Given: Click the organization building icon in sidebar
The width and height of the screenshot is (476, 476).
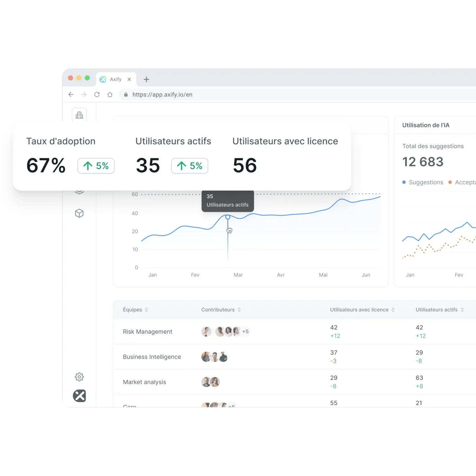Looking at the screenshot, I should pos(79,115).
